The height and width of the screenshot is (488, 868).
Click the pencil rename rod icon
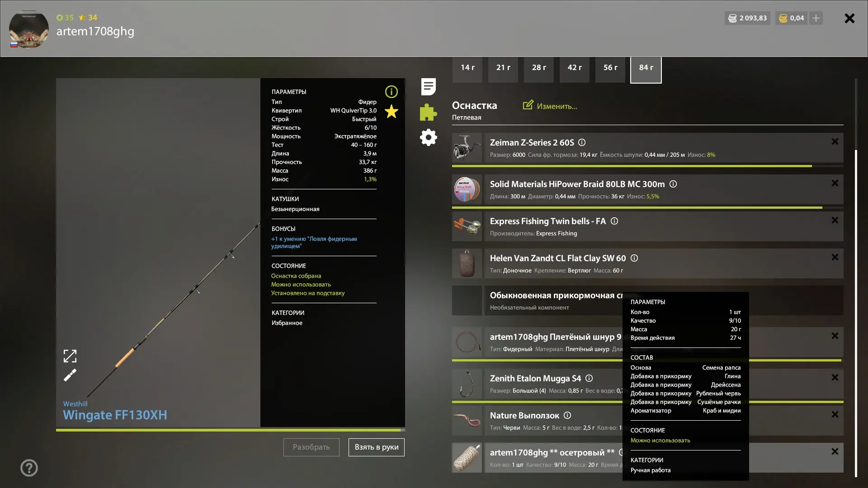[70, 375]
